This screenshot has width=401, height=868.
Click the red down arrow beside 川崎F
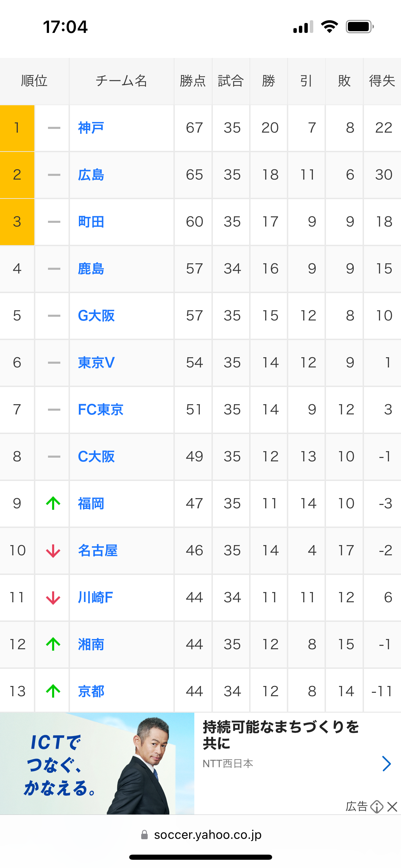pyautogui.click(x=53, y=598)
